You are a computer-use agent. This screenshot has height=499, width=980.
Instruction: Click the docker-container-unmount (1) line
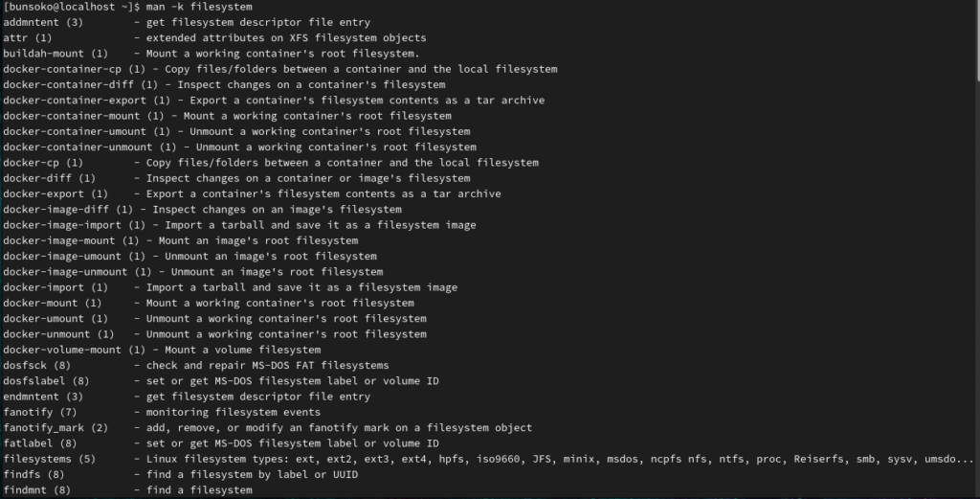240,147
